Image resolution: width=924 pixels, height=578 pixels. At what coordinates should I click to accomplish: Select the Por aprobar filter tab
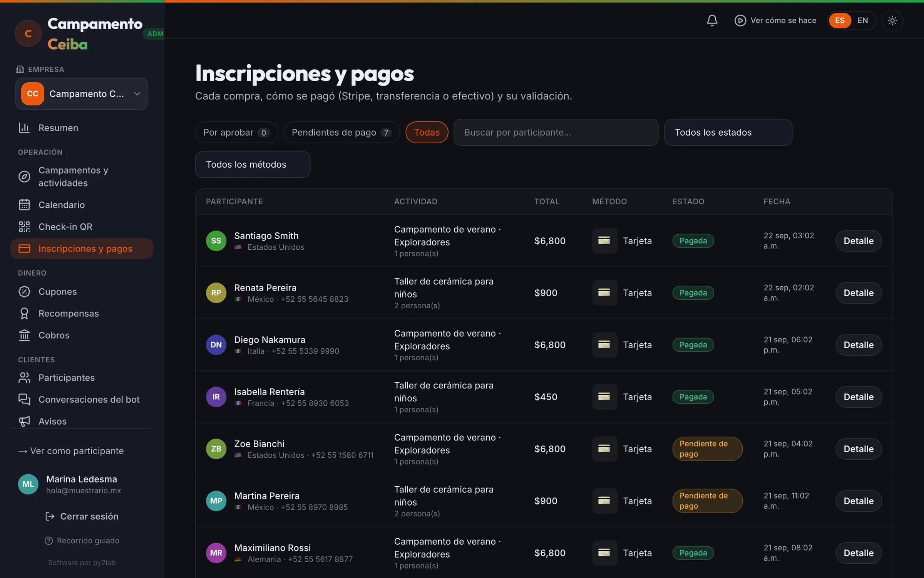click(236, 132)
